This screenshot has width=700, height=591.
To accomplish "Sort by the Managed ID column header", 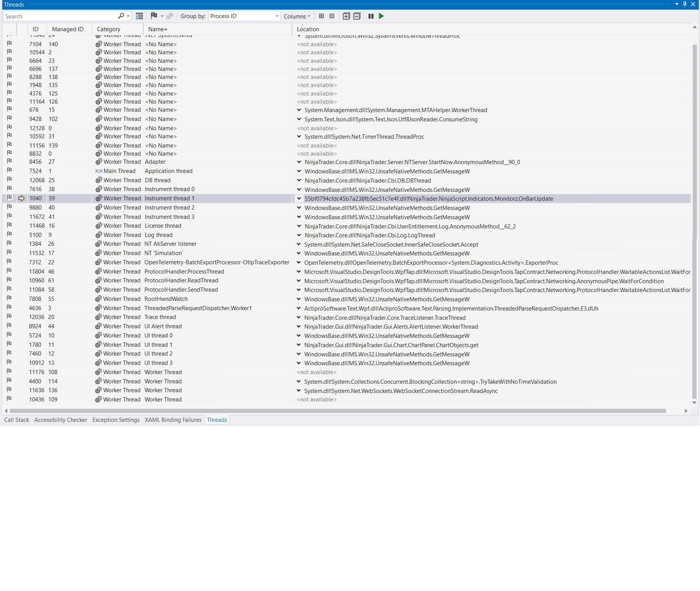I will click(69, 29).
